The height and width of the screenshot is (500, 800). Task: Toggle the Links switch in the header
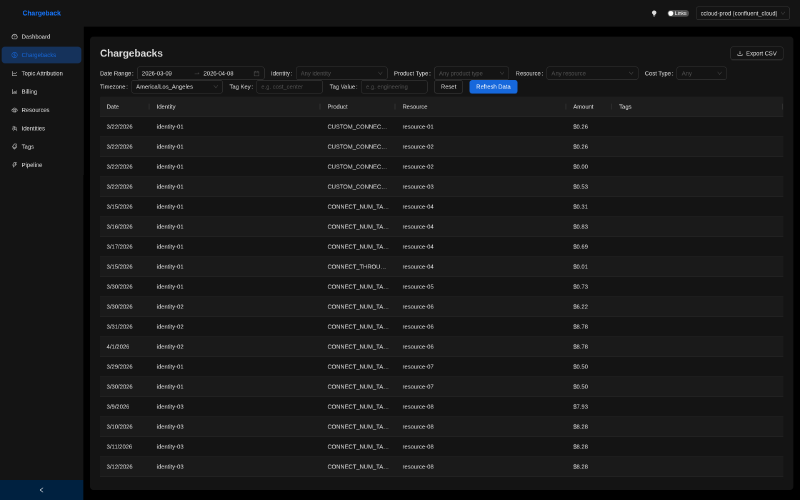click(678, 13)
